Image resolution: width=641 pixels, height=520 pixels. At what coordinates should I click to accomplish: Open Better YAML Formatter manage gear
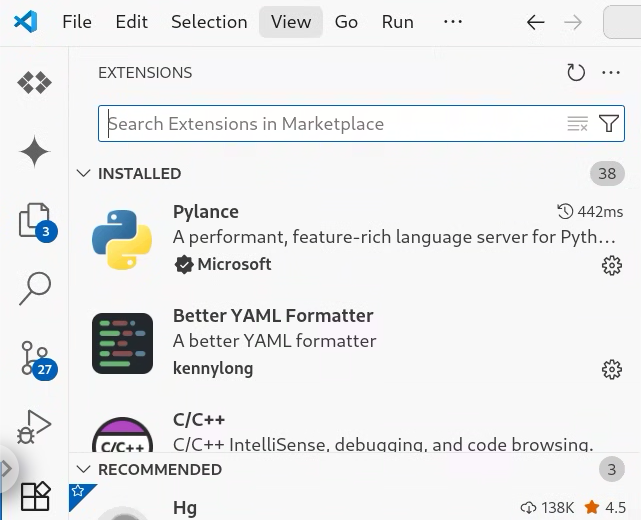coord(612,369)
